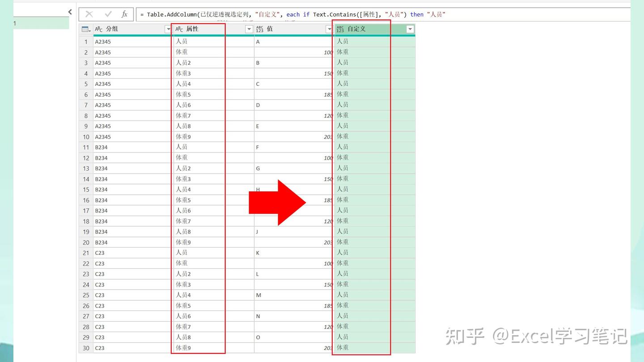The width and height of the screenshot is (644, 362).
Task: Click the value cell containing D
Action: 294,105
